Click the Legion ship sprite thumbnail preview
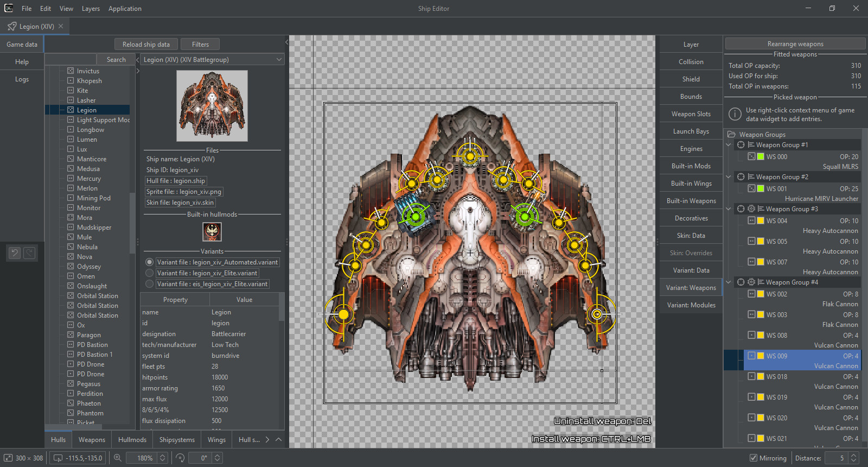 [x=212, y=106]
